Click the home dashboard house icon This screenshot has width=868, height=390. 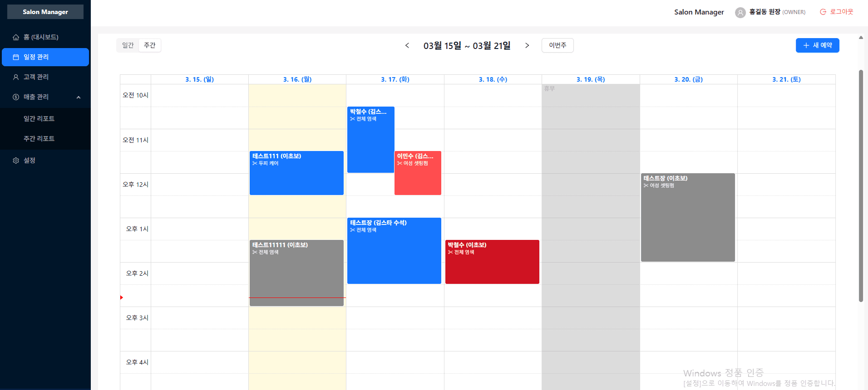click(x=16, y=37)
